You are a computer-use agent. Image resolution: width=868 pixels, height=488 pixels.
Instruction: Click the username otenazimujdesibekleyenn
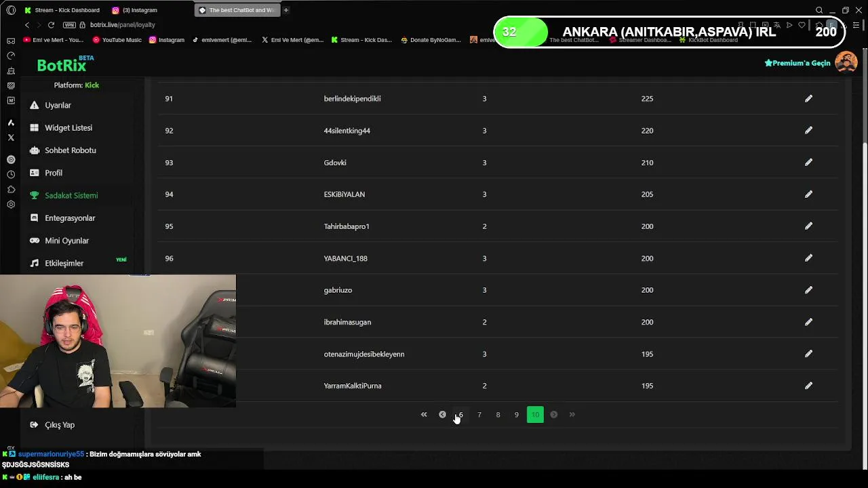[363, 354]
